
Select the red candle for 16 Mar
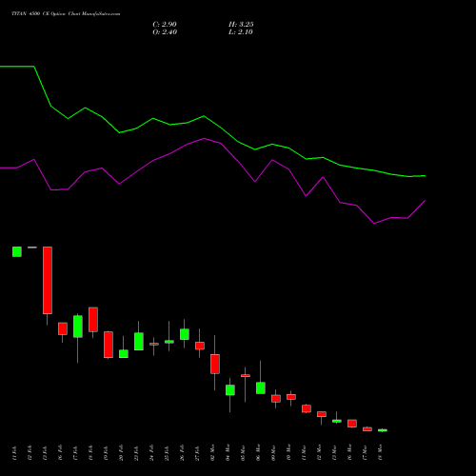[x=352, y=424]
